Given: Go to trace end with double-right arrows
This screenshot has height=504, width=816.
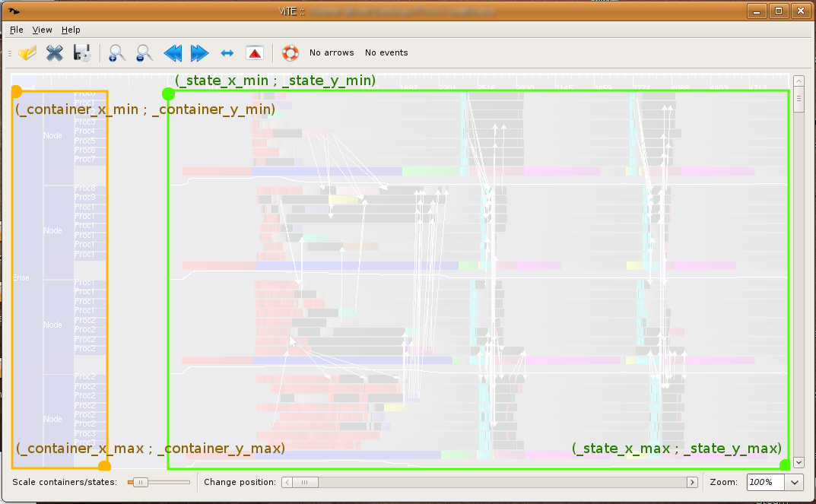Looking at the screenshot, I should pyautogui.click(x=199, y=53).
